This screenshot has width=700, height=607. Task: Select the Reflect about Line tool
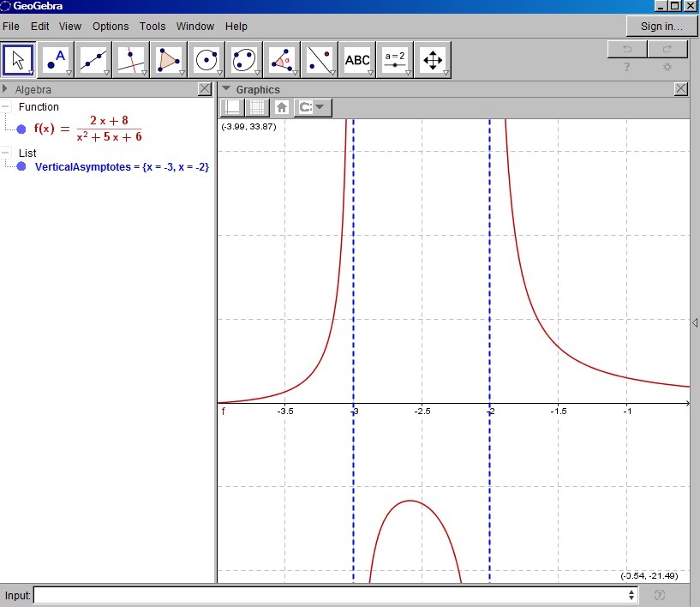point(319,59)
